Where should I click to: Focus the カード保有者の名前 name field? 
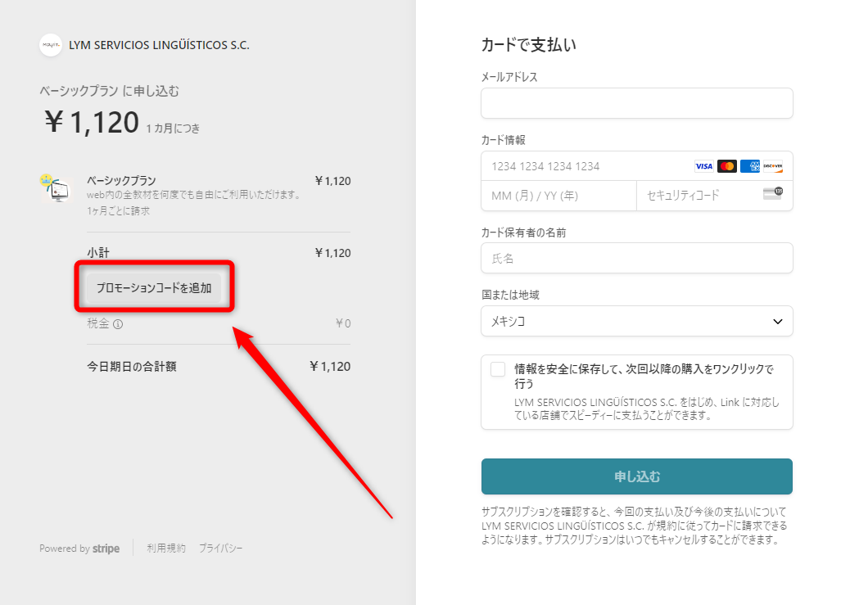point(636,258)
